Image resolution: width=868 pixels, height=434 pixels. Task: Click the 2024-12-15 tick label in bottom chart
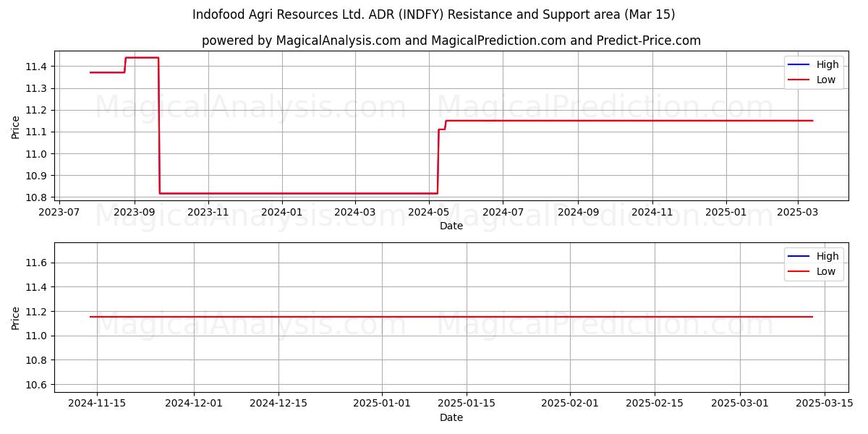278,404
